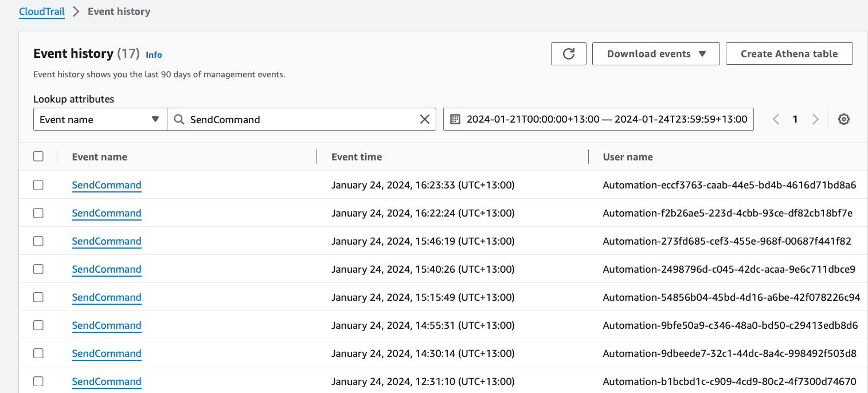Check the row for the 15:46:19 event
868x393 pixels.
pos(38,241)
